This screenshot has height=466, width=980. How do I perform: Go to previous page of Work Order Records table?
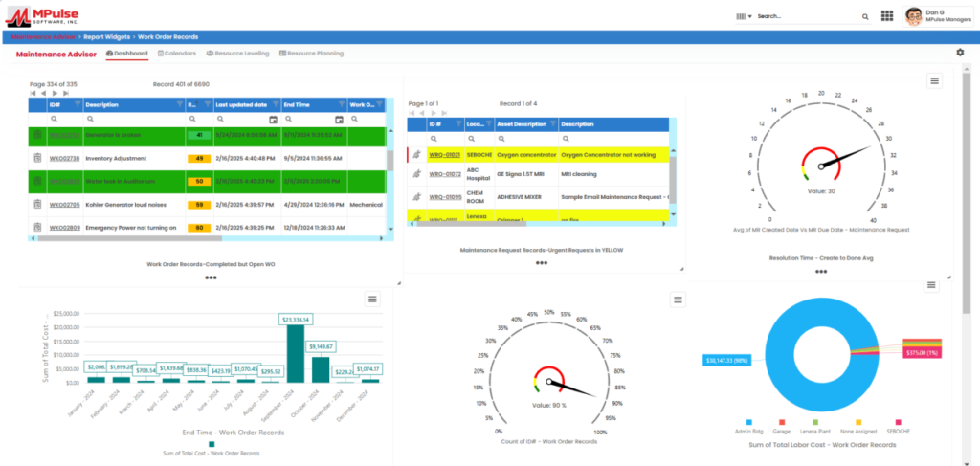pyautogui.click(x=44, y=93)
